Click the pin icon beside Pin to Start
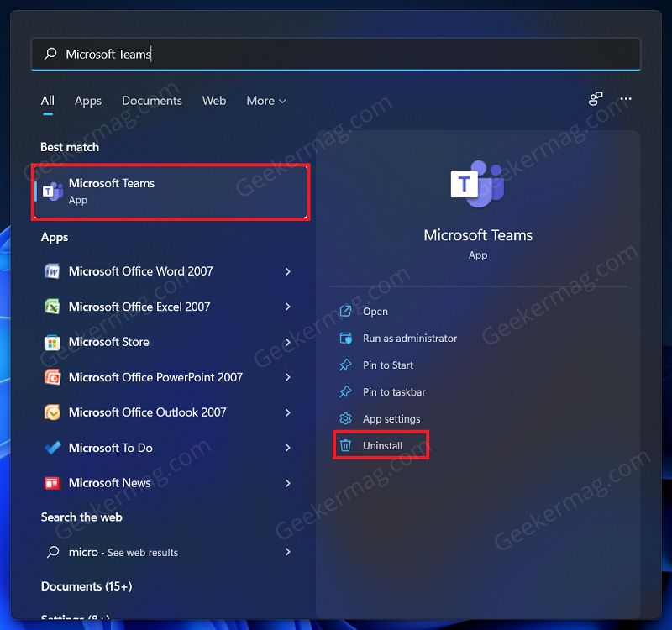672x630 pixels. point(345,365)
